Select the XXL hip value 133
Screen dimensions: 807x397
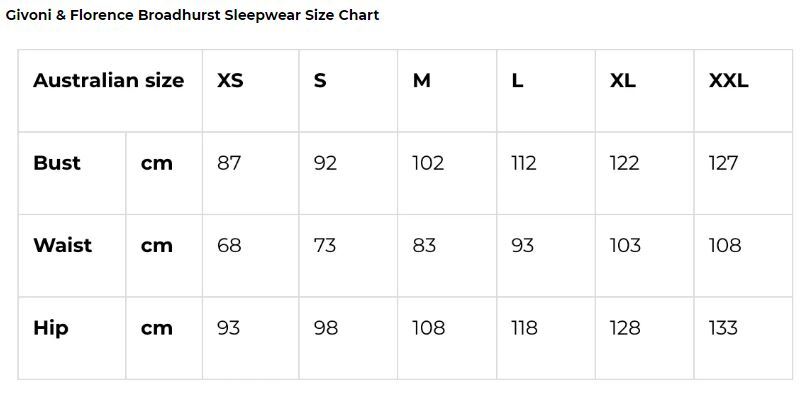723,327
